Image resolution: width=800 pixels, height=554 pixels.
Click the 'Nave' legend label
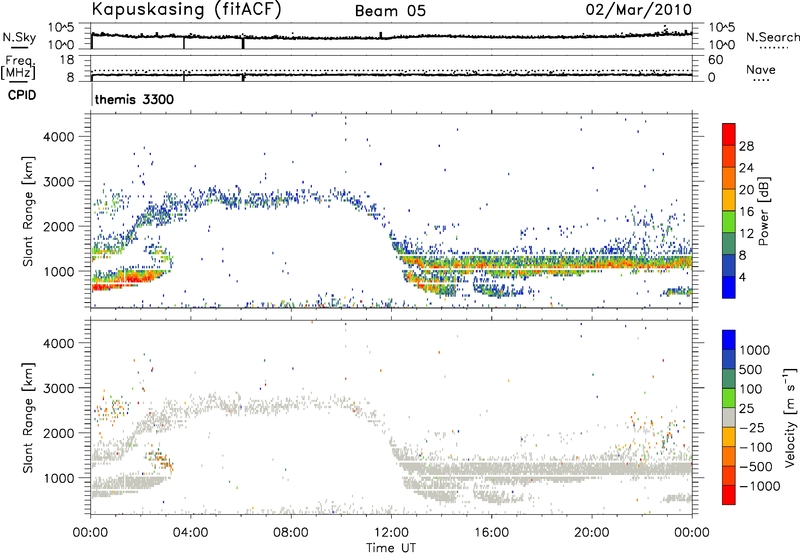761,70
